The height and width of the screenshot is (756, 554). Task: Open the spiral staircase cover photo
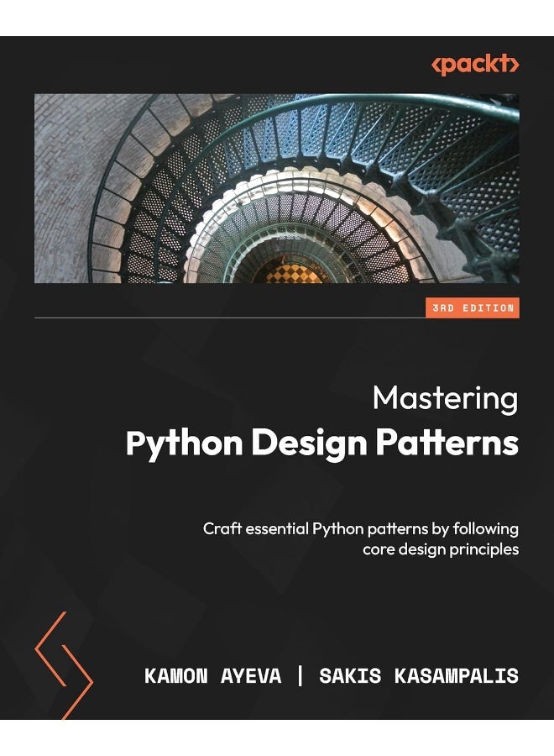pos(277,188)
